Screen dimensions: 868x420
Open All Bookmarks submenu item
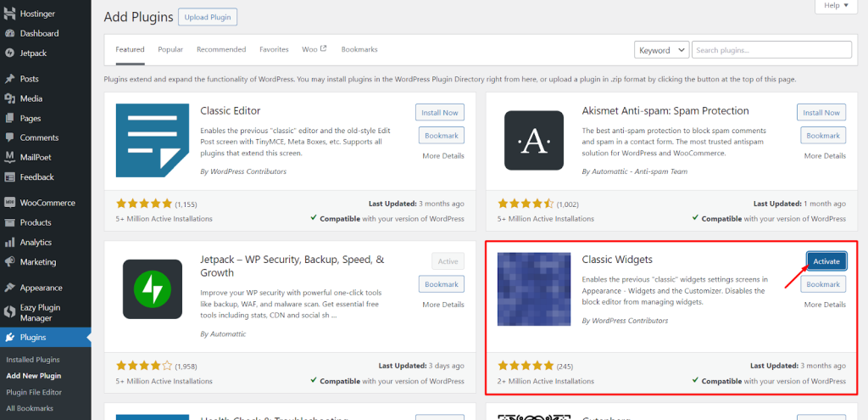click(30, 408)
